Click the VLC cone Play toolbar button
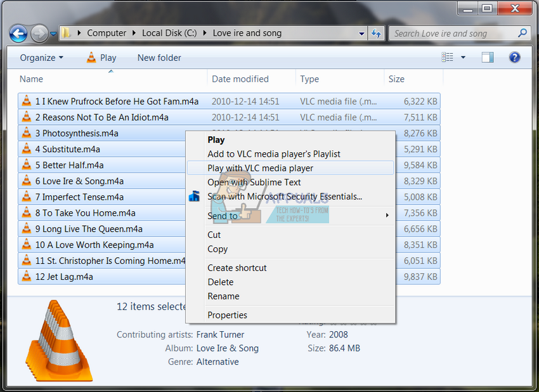 pos(101,58)
